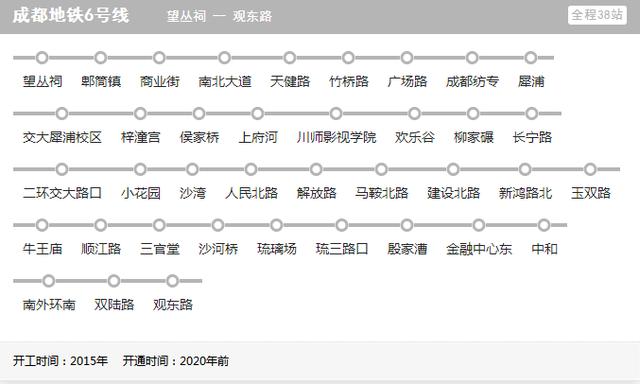Image resolution: width=640 pixels, height=384 pixels.
Task: Click the 中和 station marker circle
Action: pyautogui.click(x=544, y=225)
